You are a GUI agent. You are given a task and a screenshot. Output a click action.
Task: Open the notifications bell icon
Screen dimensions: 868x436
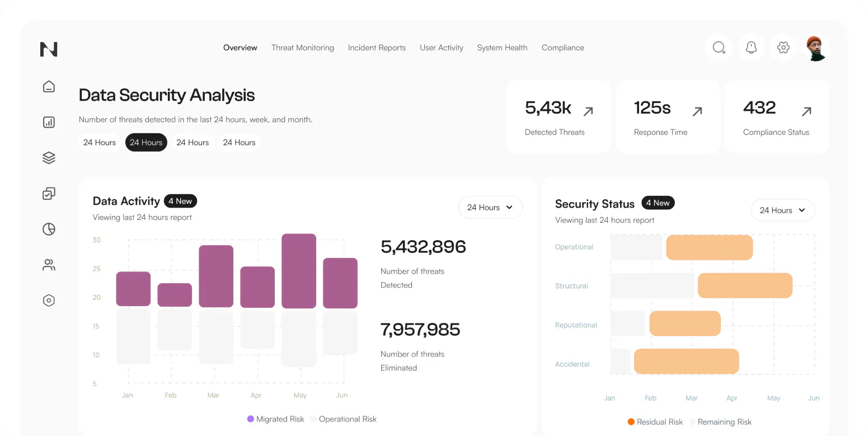point(751,48)
